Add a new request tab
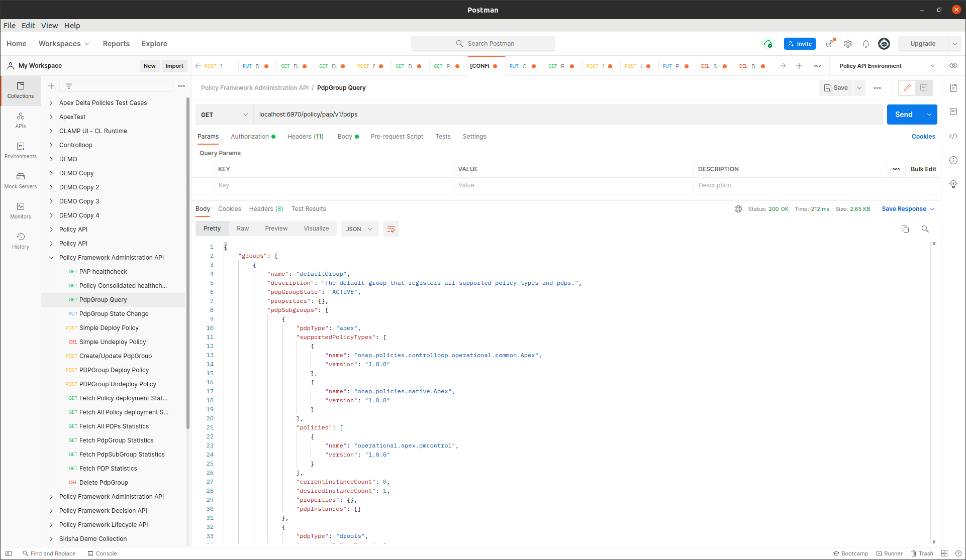 (x=799, y=66)
